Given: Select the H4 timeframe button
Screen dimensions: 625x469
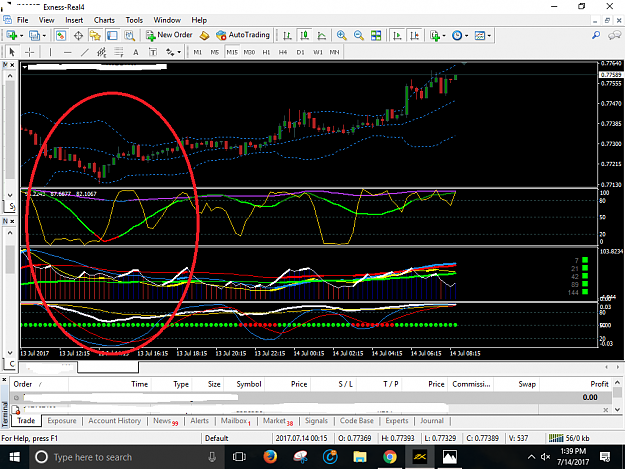Looking at the screenshot, I should point(283,52).
